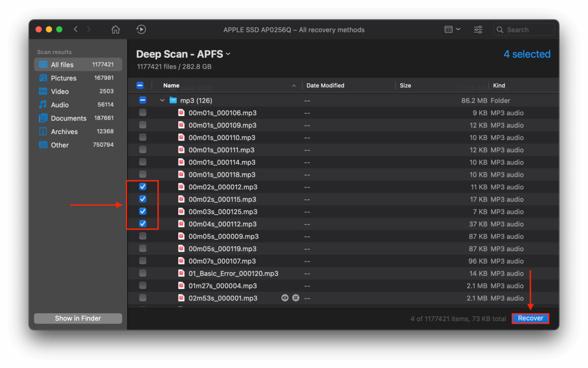Click the 96 KB size cell
Screen dimensions: 588x368
[x=478, y=261]
